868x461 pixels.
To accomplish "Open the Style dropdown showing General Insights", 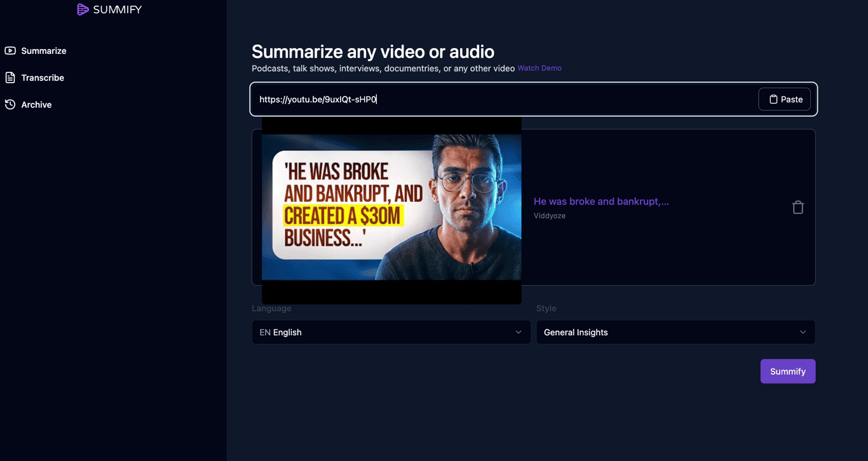I will [675, 332].
